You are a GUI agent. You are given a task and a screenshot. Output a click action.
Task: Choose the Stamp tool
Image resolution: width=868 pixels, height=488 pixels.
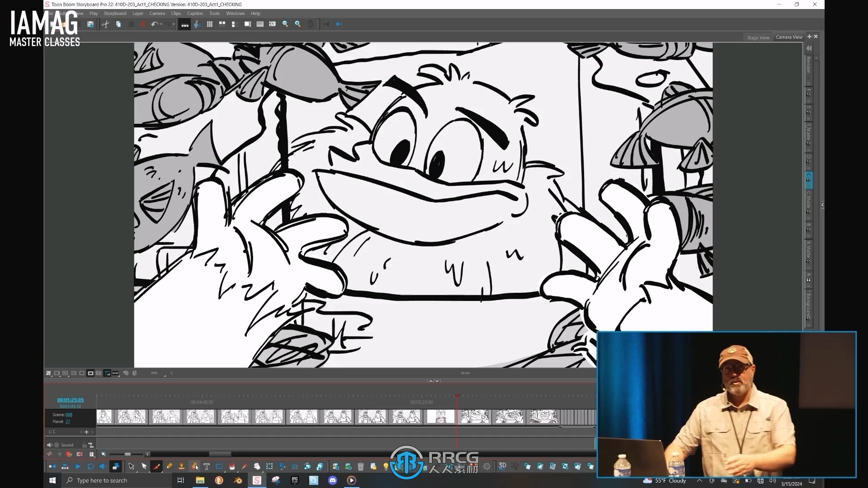click(x=181, y=466)
